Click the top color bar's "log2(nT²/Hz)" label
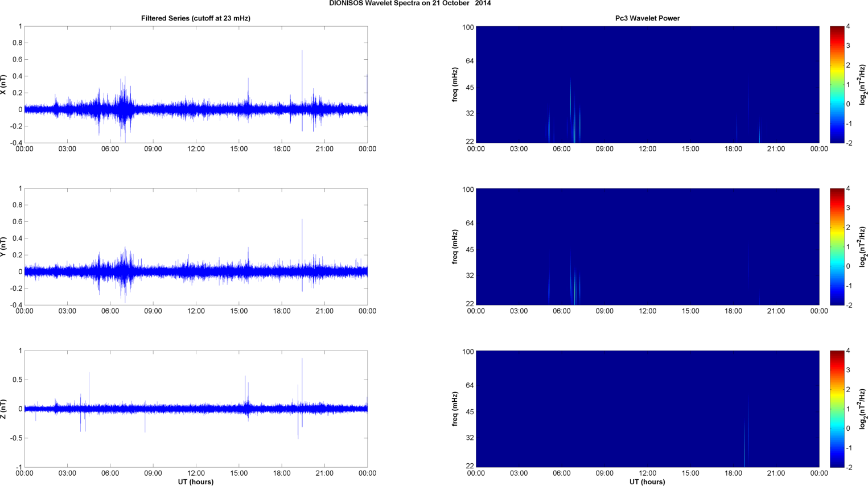Viewport: 868px width, 486px height. click(863, 85)
